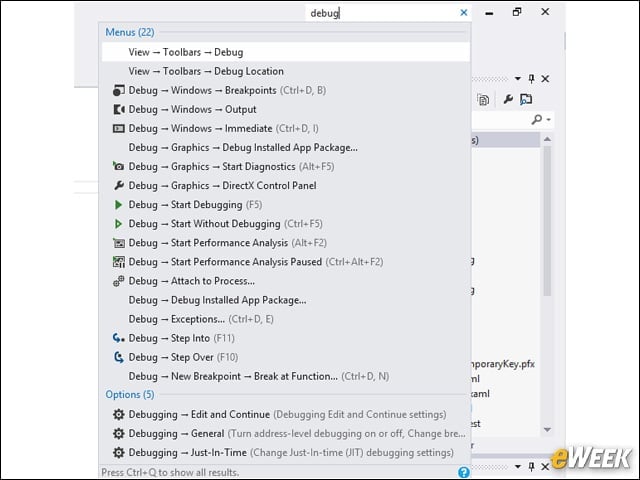Open Debugging → Just-In-Time option
Image resolution: width=640 pixels, height=480 pixels.
[x=286, y=452]
